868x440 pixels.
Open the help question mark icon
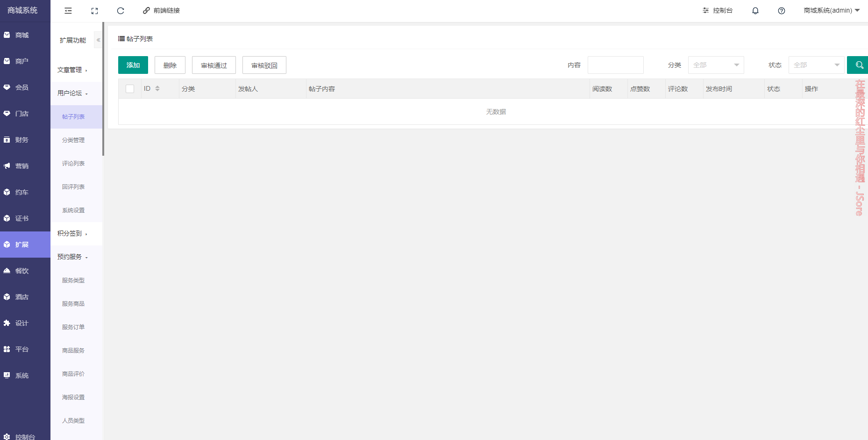(781, 11)
